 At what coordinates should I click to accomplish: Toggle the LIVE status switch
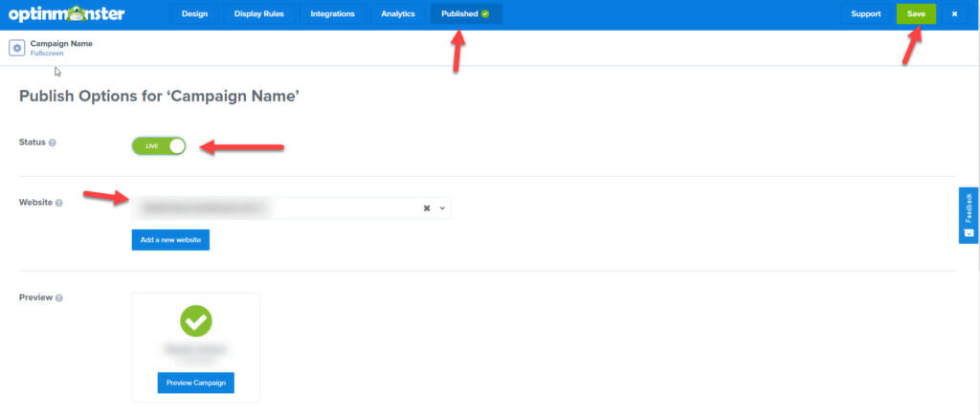(x=159, y=146)
